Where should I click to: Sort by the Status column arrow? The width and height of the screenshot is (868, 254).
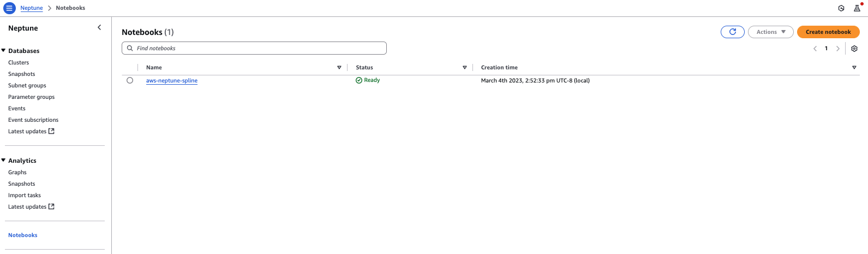(x=465, y=68)
